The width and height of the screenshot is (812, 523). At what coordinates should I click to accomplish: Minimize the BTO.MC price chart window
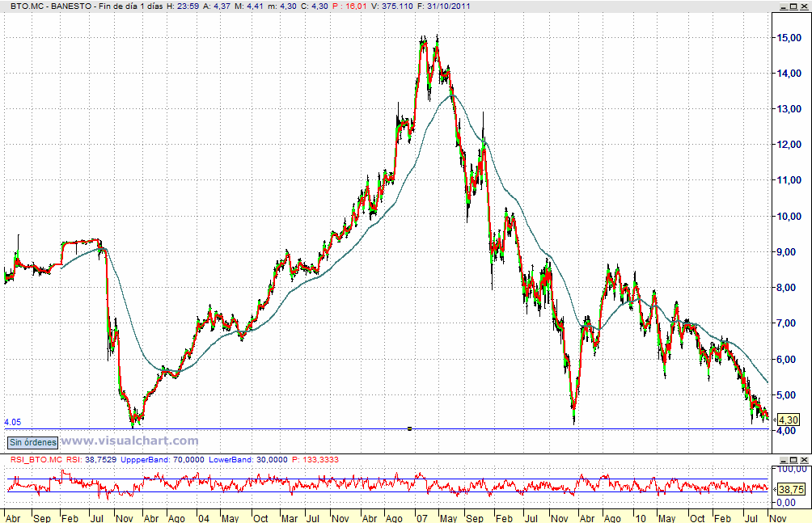point(785,6)
